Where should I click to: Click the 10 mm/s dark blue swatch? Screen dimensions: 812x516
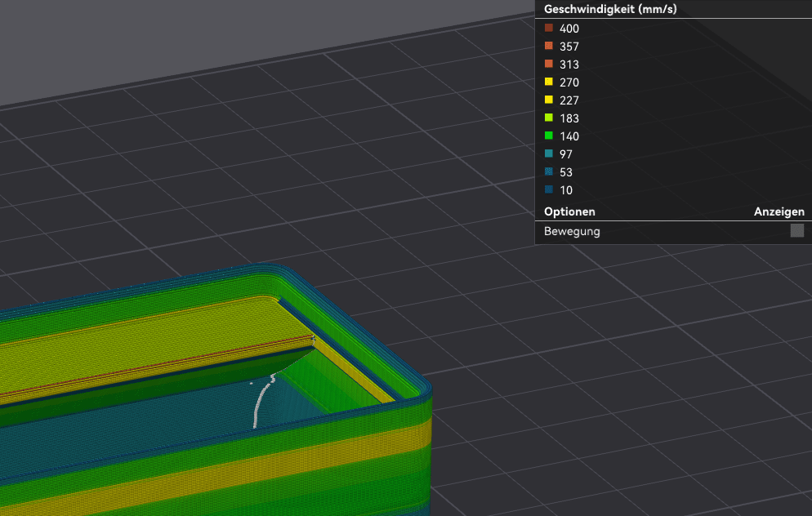click(549, 189)
